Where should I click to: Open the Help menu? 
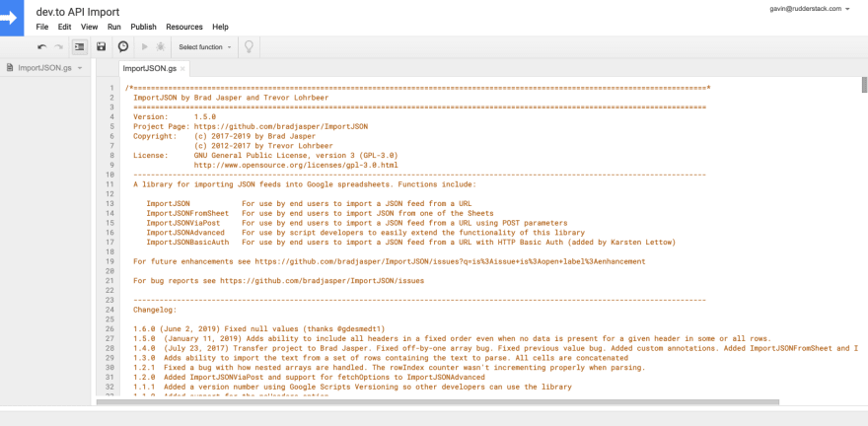coord(220,27)
